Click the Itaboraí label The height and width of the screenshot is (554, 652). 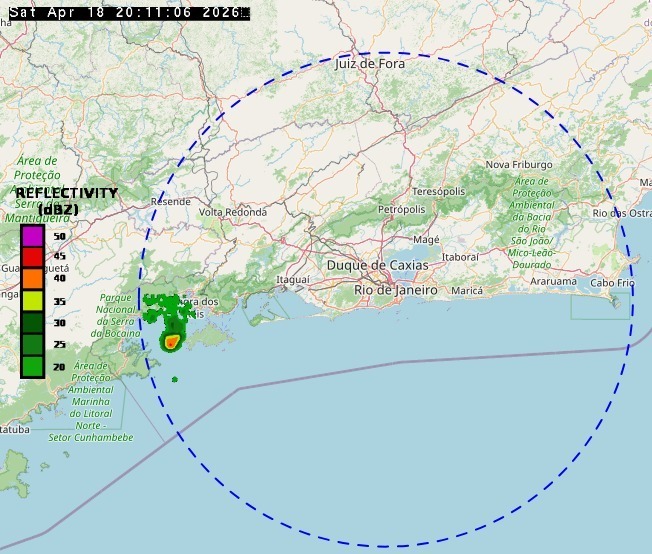(x=460, y=257)
